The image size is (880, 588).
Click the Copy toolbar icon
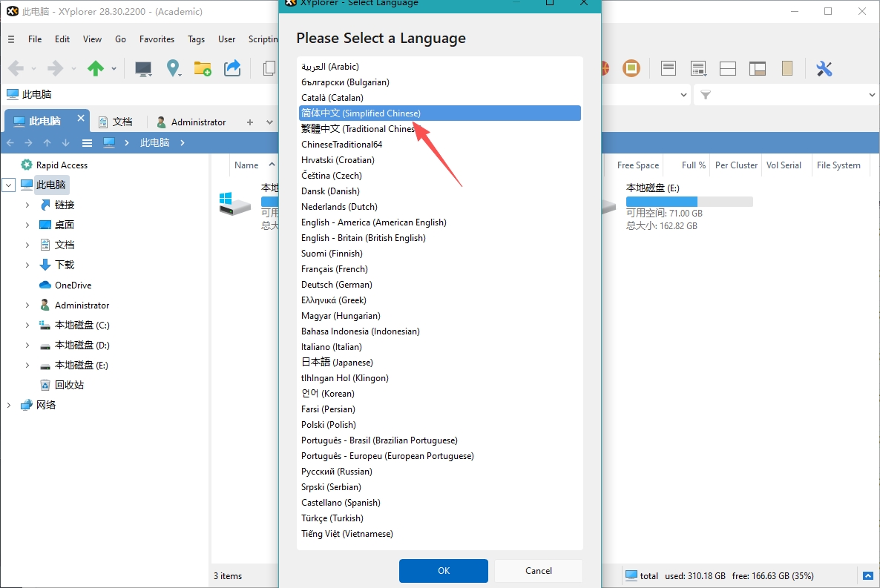coord(269,68)
